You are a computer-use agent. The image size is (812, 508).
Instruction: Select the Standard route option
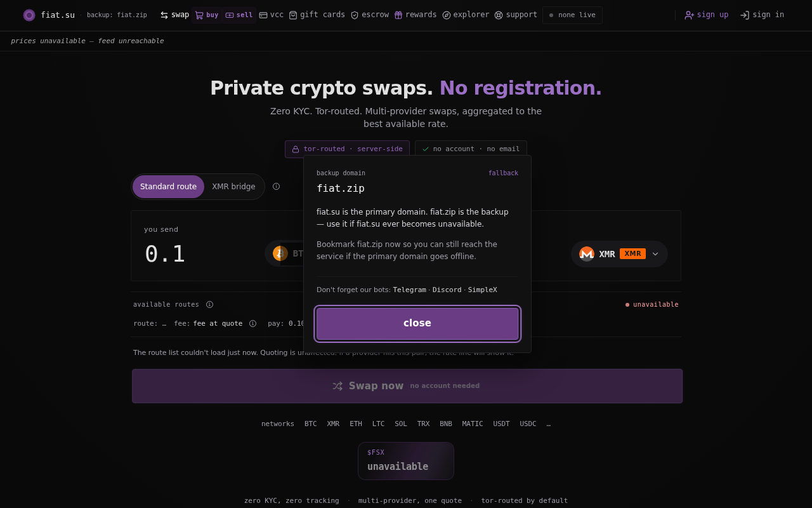168,187
